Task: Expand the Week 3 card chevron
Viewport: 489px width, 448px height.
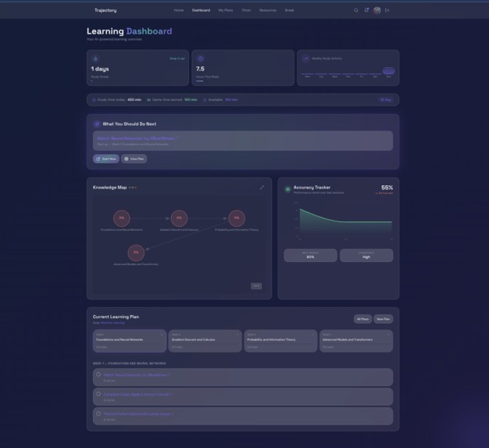Action: (312, 335)
